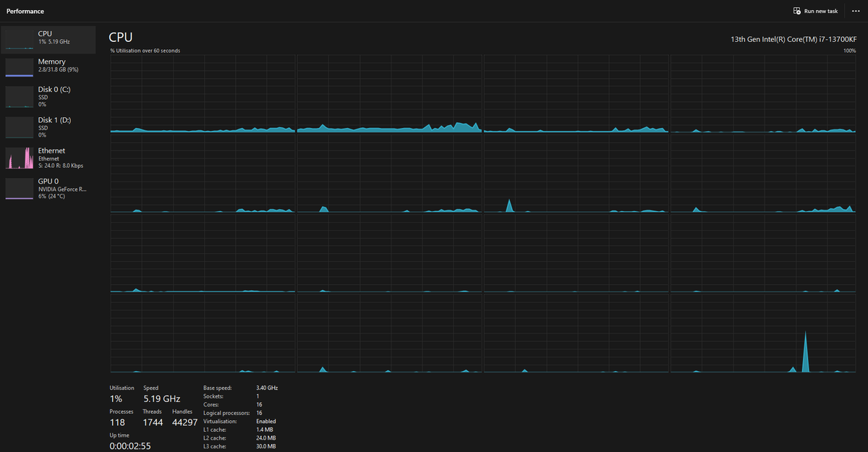Screen dimensions: 868x452
Task: Click the Performance page title
Action: pos(25,12)
